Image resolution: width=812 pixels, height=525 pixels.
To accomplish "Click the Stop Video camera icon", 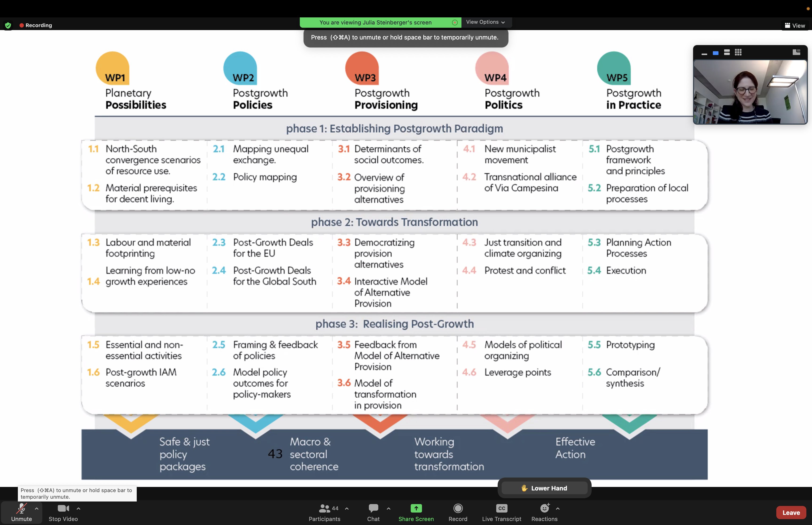I will pos(63,508).
